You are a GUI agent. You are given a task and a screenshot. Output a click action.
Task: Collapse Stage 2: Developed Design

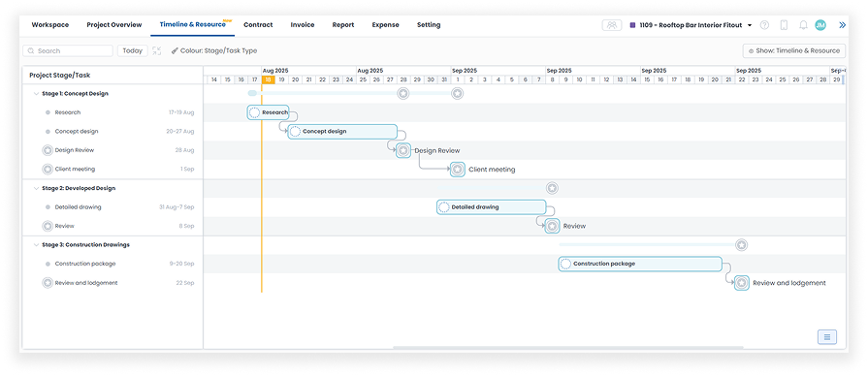pyautogui.click(x=36, y=188)
